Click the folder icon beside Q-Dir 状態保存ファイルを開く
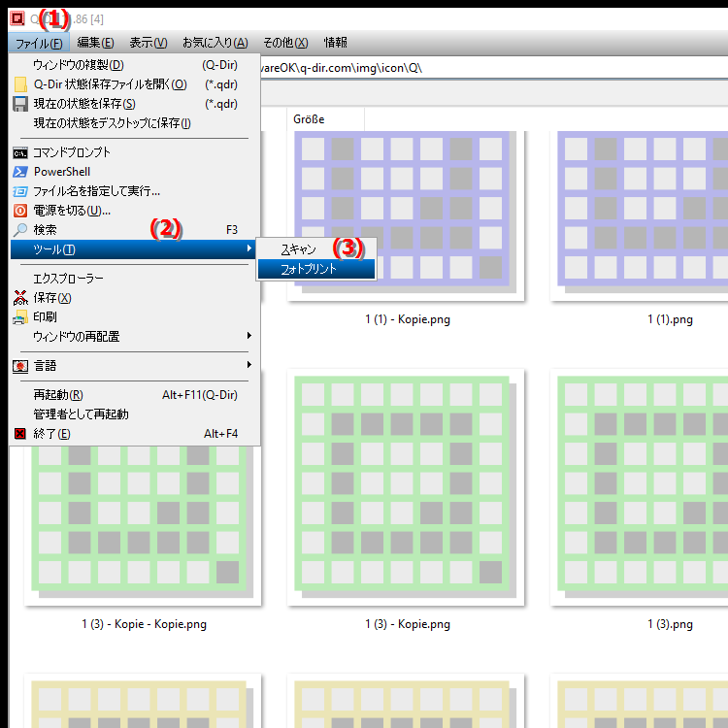This screenshot has width=728, height=728. pyautogui.click(x=20, y=84)
